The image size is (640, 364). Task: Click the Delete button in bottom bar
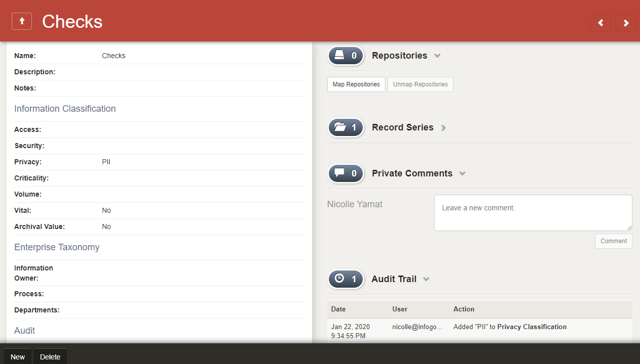pyautogui.click(x=50, y=357)
